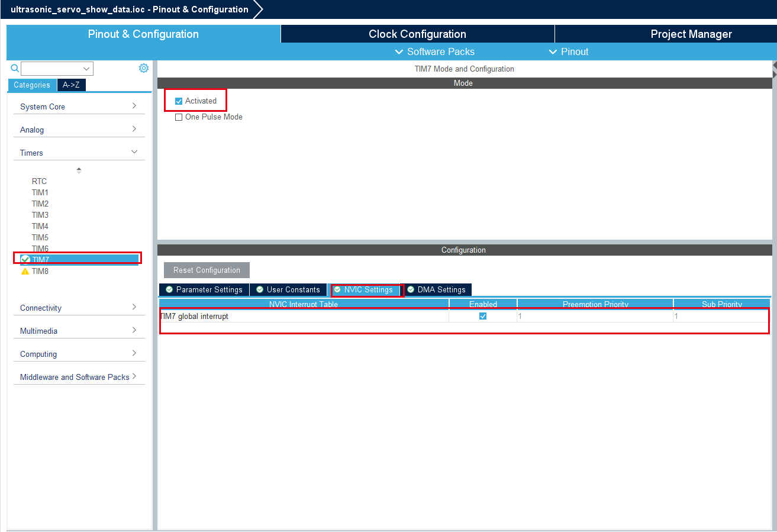
Task: Enable One Pulse Mode checkbox
Action: pos(179,117)
